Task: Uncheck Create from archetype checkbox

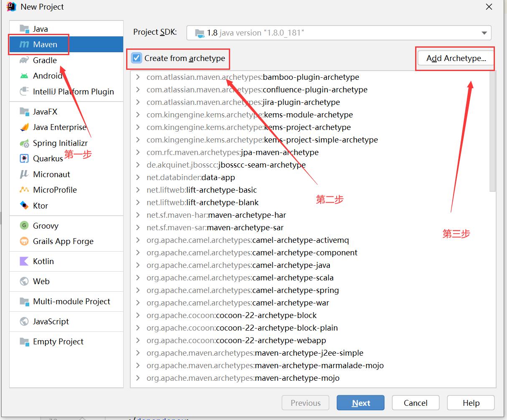Action: click(137, 58)
